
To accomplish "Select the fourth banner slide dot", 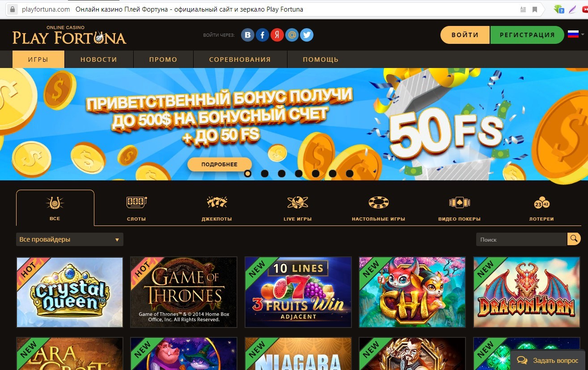I will coord(299,174).
